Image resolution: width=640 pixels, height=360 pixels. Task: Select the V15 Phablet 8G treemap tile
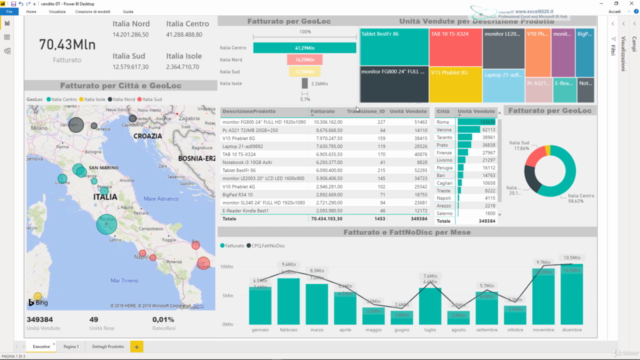click(456, 84)
